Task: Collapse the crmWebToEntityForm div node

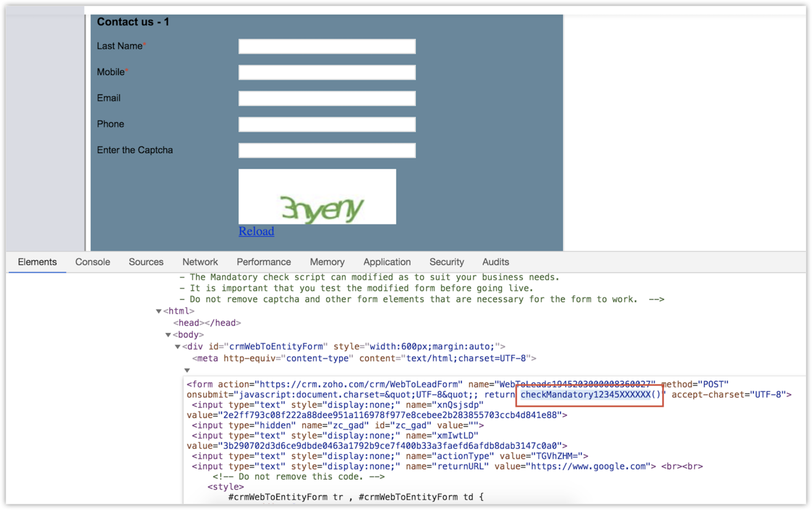Action: pos(177,347)
